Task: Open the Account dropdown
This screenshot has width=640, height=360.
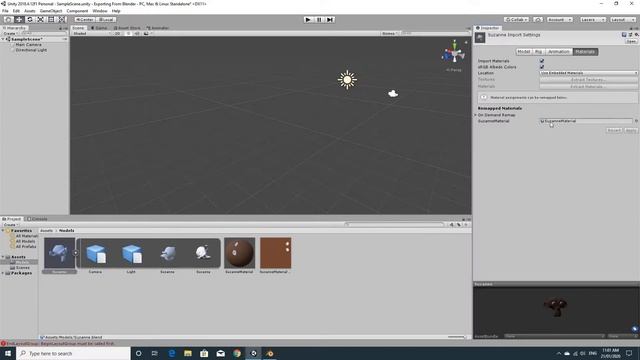Action: pyautogui.click(x=559, y=20)
